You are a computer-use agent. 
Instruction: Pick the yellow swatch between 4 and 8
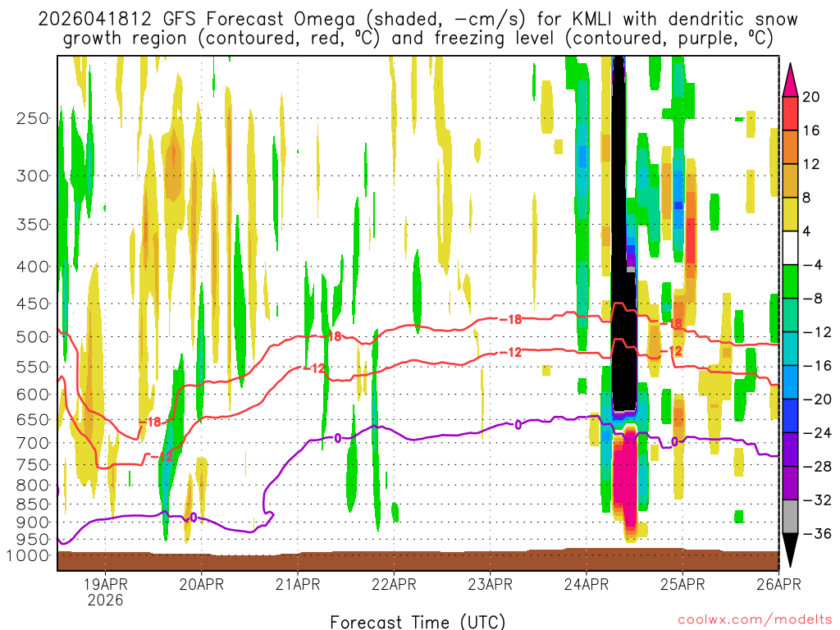[790, 214]
